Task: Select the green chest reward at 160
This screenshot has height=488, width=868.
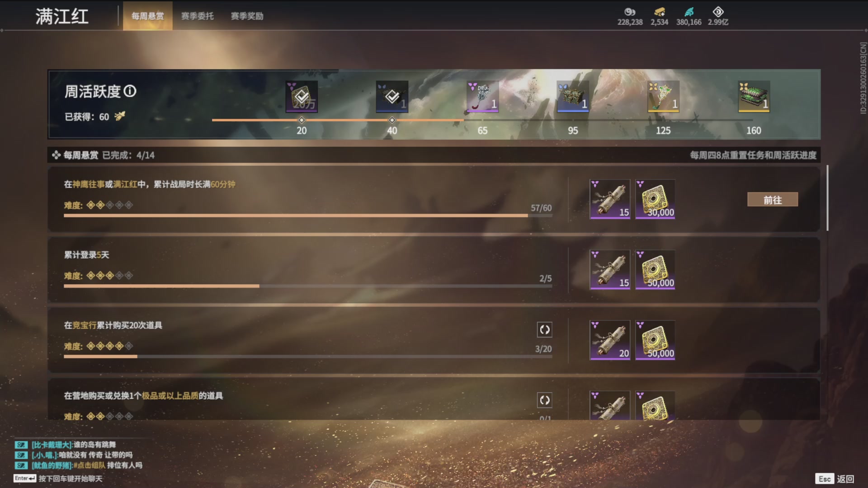Action: 754,97
